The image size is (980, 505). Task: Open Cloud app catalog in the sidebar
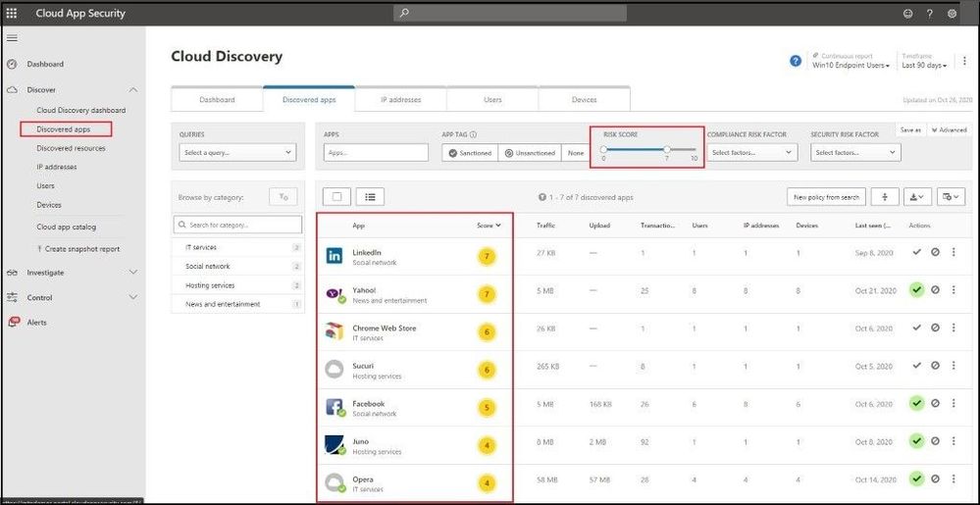point(67,227)
